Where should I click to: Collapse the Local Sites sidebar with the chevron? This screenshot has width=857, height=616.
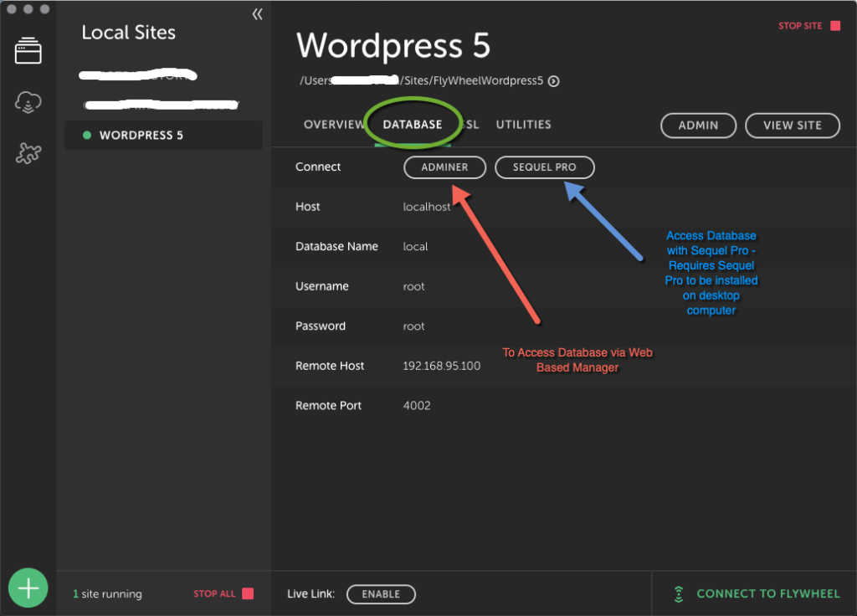(x=258, y=14)
